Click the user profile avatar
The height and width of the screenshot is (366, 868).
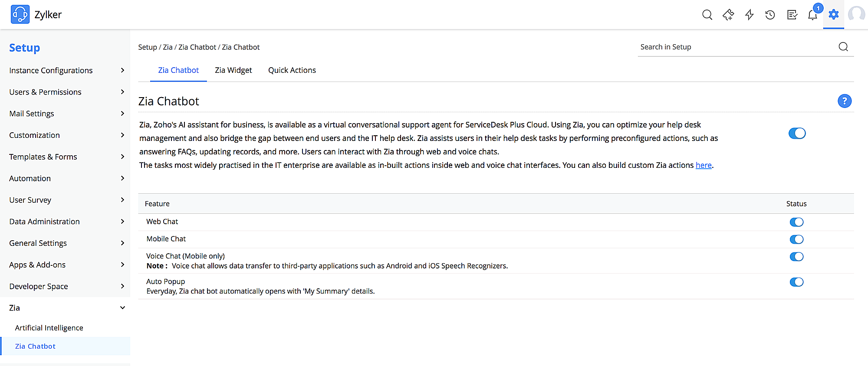pos(857,14)
